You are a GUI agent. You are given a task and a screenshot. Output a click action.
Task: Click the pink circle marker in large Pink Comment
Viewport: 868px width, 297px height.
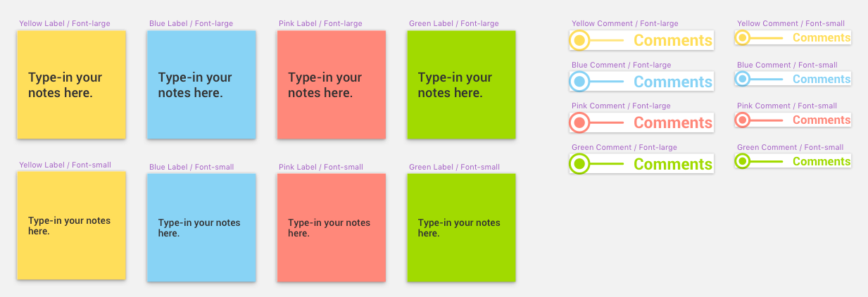click(x=579, y=122)
